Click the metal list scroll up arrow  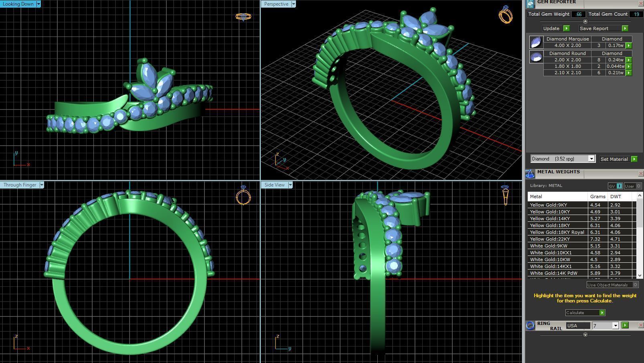[640, 195]
